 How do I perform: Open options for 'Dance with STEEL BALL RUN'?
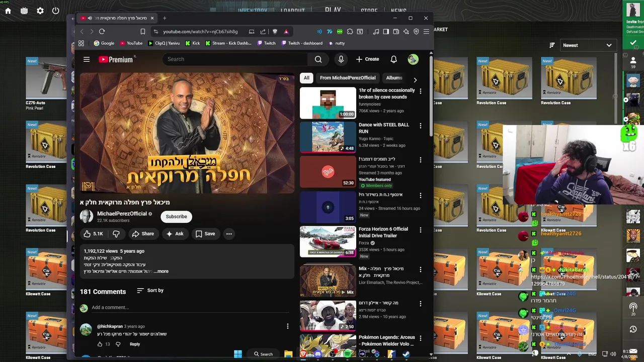pyautogui.click(x=421, y=125)
